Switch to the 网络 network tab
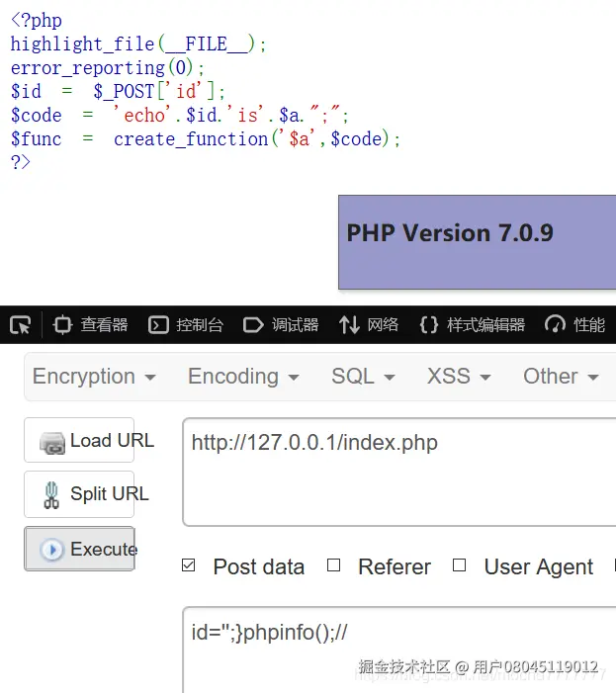Viewport: 616px width, 693px height. [369, 325]
